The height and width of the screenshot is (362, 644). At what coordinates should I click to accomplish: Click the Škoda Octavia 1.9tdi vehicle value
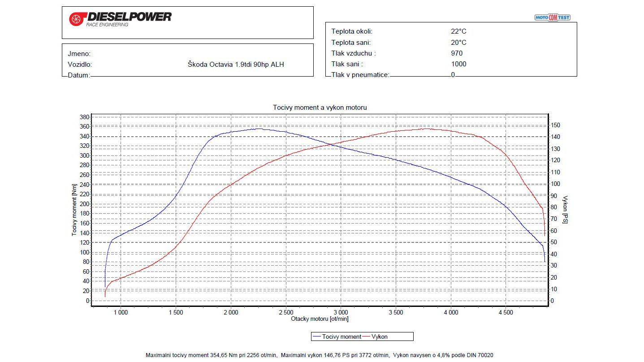235,65
